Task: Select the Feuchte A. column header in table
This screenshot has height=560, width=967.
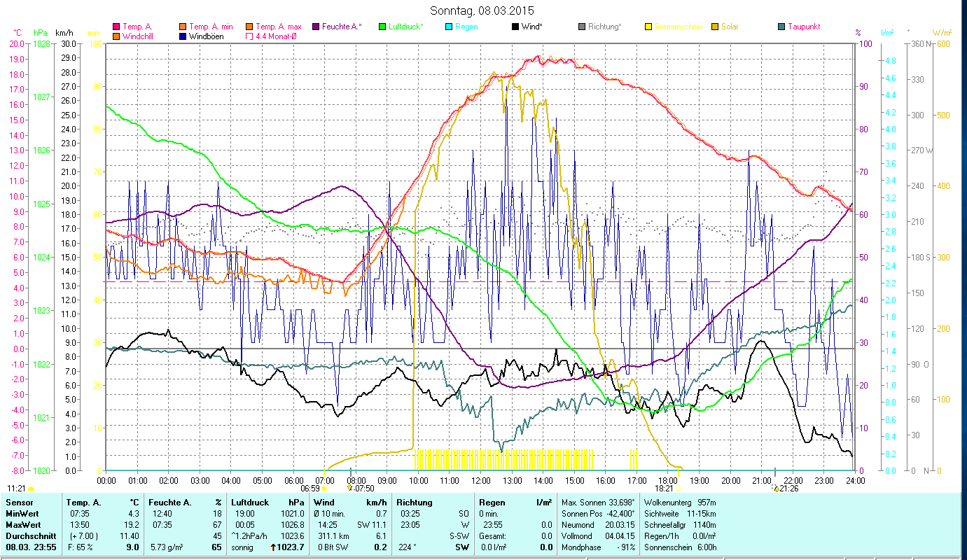Action: click(x=169, y=503)
